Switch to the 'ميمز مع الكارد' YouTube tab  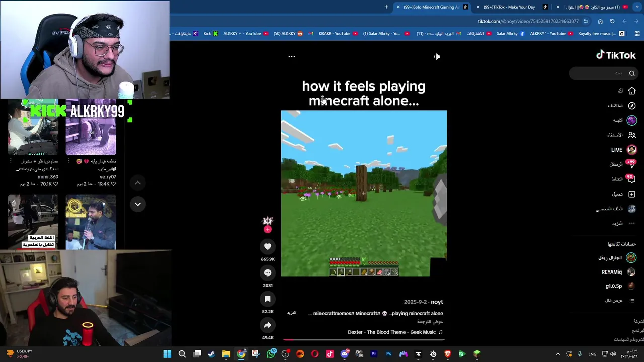tap(592, 7)
